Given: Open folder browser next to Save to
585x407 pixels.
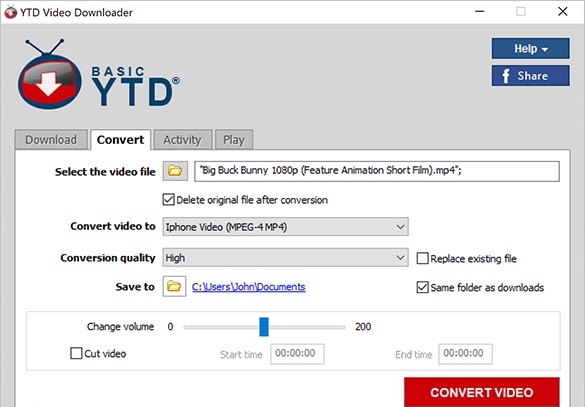Looking at the screenshot, I should pyautogui.click(x=174, y=287).
